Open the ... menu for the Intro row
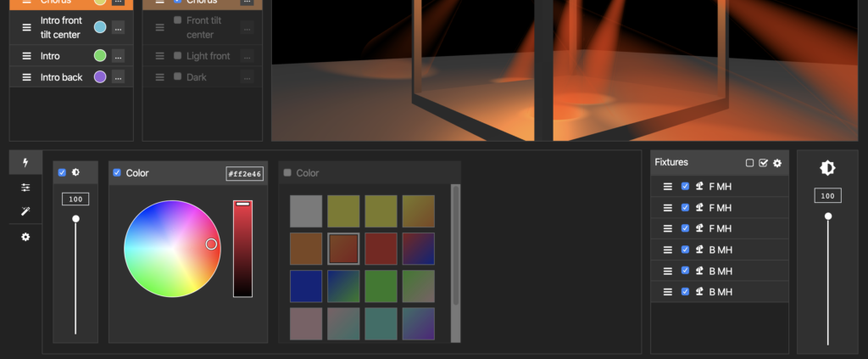Viewport: 868px width, 359px height. pos(118,56)
